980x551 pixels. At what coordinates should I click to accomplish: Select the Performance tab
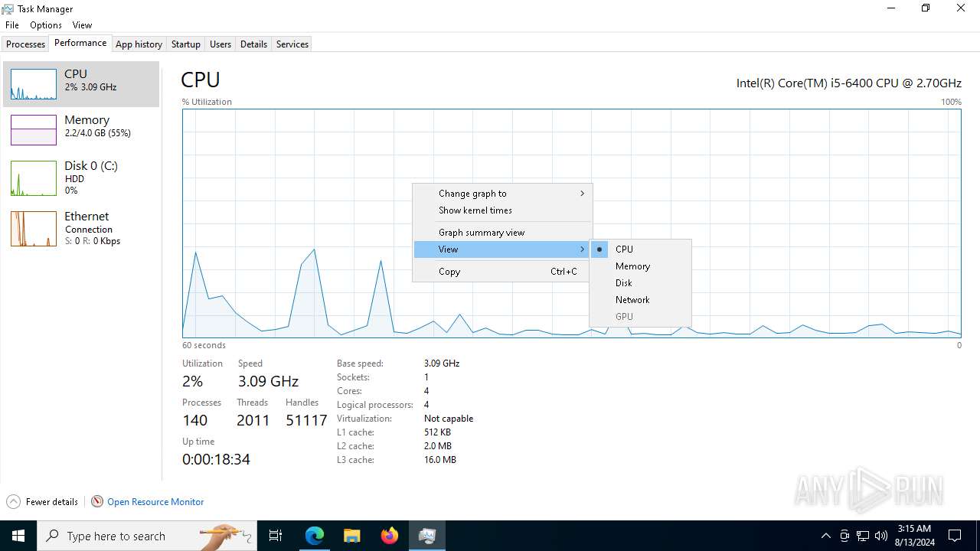click(x=80, y=44)
